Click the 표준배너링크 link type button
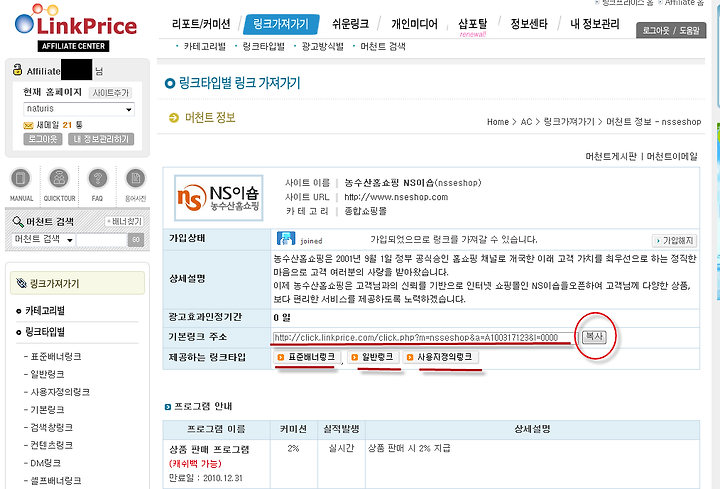The height and width of the screenshot is (489, 720). click(308, 357)
